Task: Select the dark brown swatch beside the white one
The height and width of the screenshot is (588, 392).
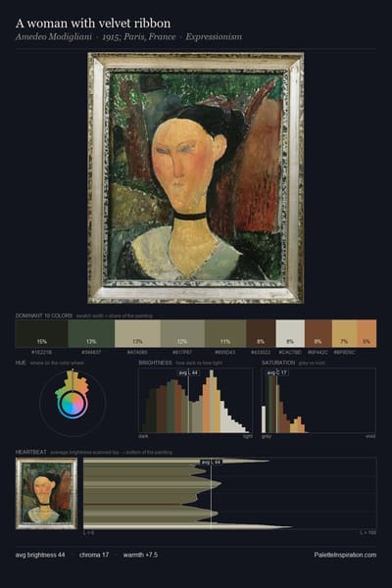Action: [261, 333]
